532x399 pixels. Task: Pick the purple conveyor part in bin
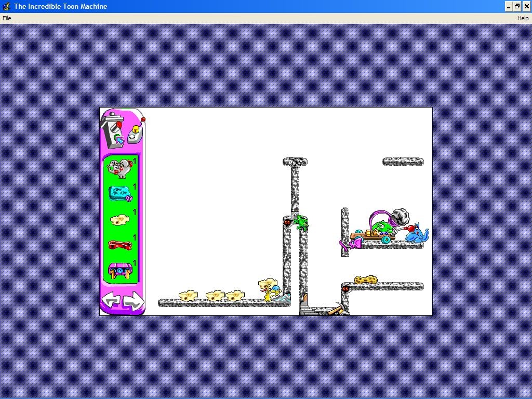point(119,270)
